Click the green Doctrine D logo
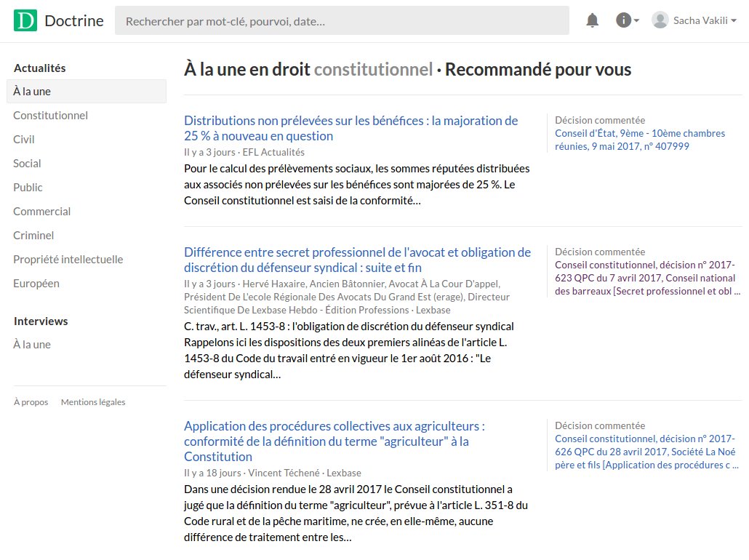 point(25,20)
